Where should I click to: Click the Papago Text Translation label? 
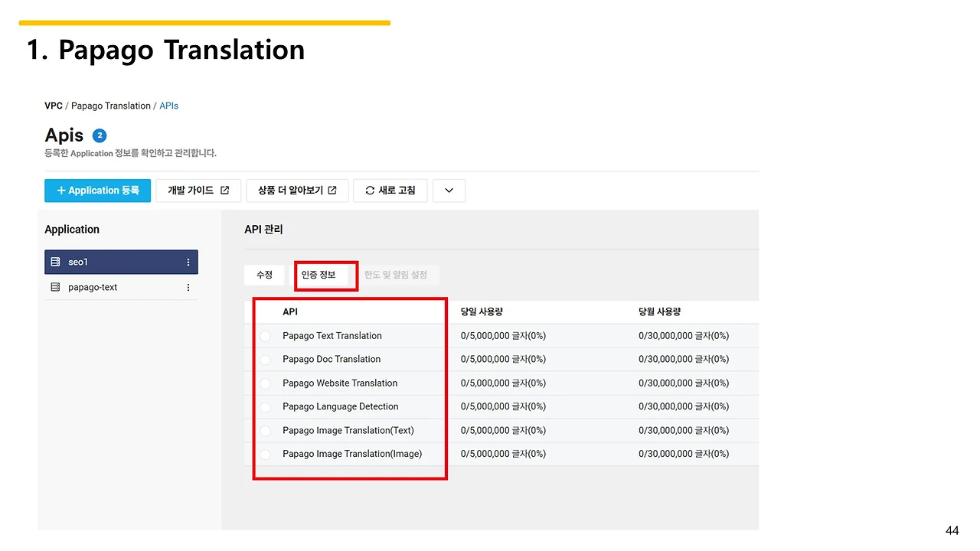click(x=332, y=336)
